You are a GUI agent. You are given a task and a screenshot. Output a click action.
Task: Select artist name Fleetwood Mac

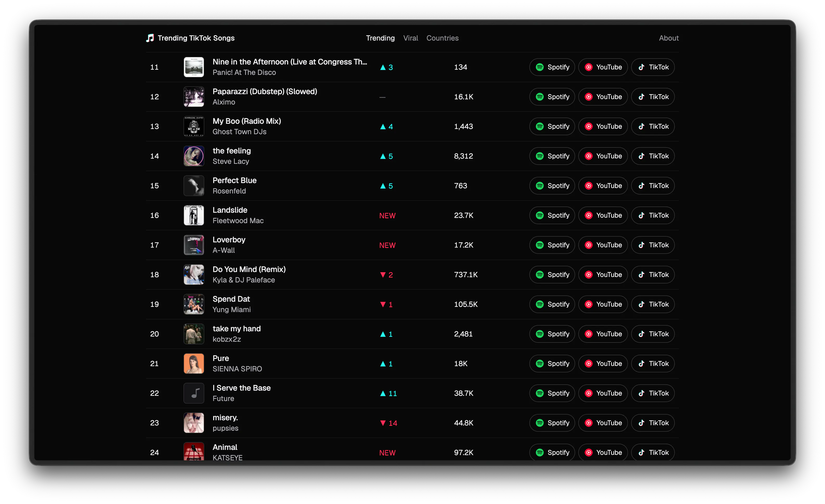(x=238, y=221)
